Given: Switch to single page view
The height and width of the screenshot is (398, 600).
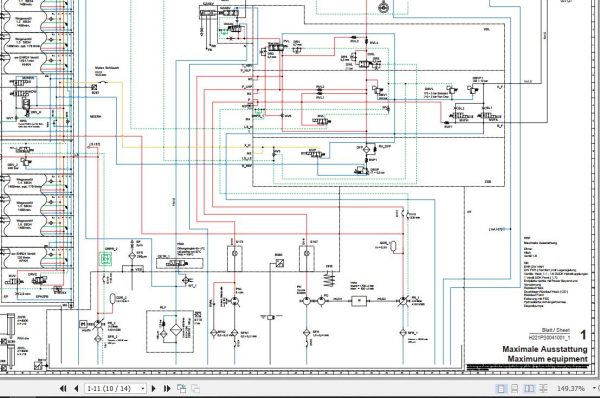Looking at the screenshot, I should click(501, 388).
